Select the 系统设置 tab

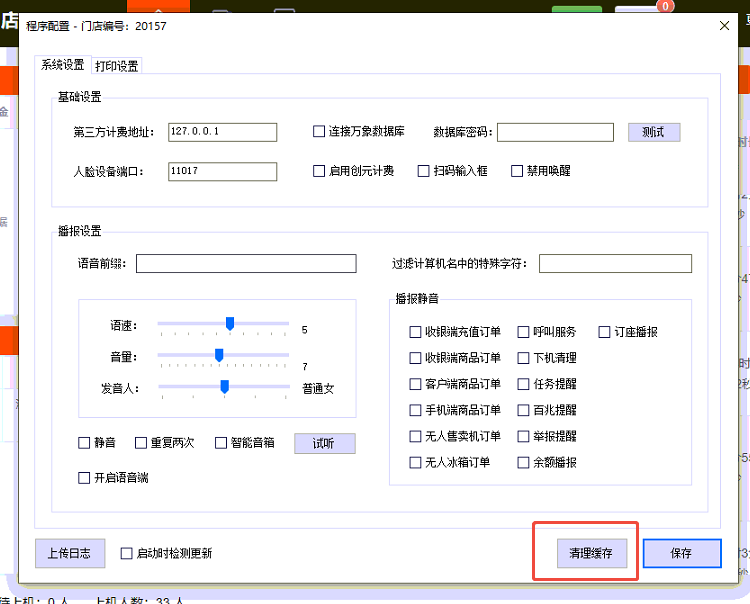pos(62,65)
